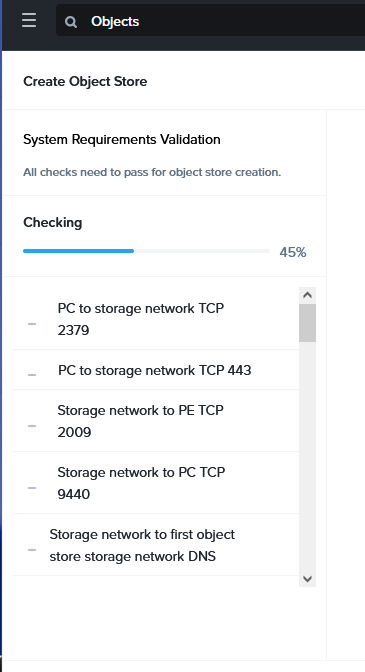
Task: Click the checks list scrollbar thumb
Action: pyautogui.click(x=307, y=323)
